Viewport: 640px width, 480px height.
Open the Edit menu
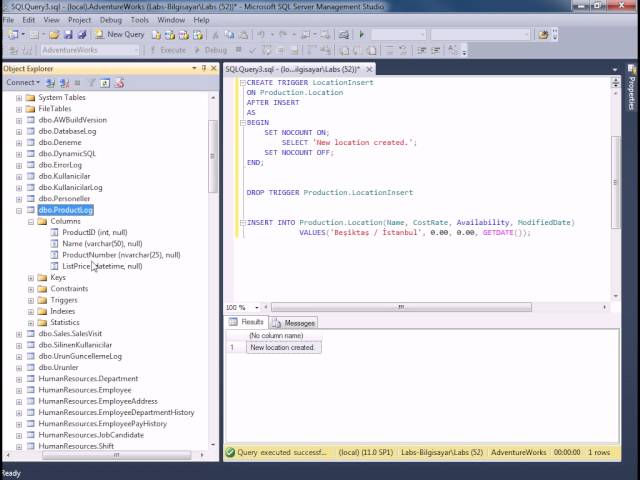28,20
